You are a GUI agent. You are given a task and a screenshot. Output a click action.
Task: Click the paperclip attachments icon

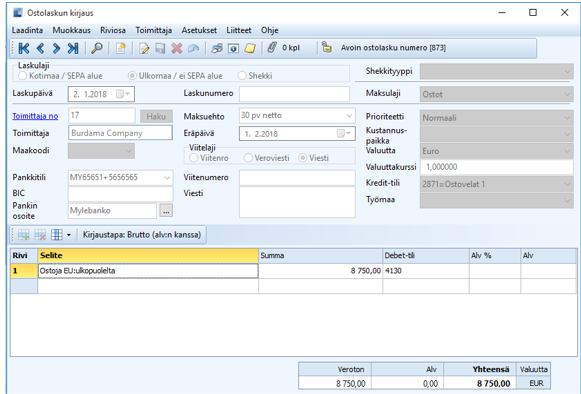coord(272,47)
